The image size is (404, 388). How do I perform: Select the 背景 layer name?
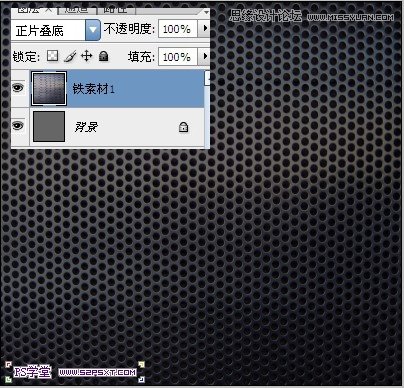point(86,127)
